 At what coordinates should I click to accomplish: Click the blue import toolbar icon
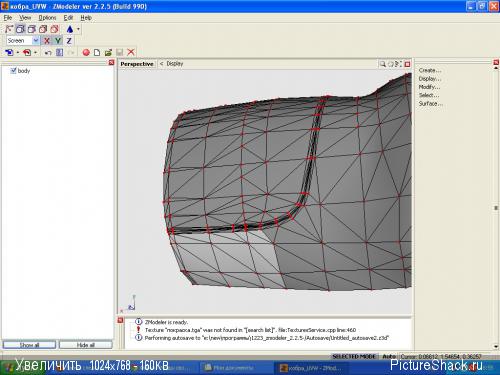coord(9,52)
